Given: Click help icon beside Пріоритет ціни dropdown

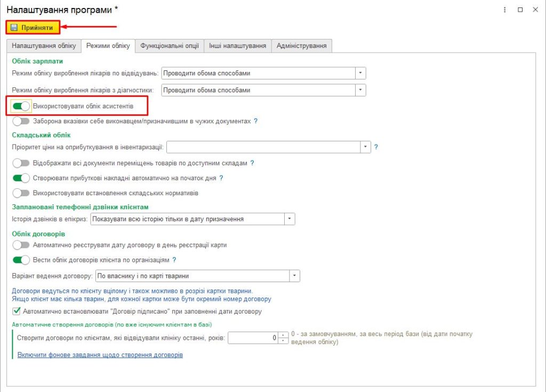Looking at the screenshot, I should point(376,147).
